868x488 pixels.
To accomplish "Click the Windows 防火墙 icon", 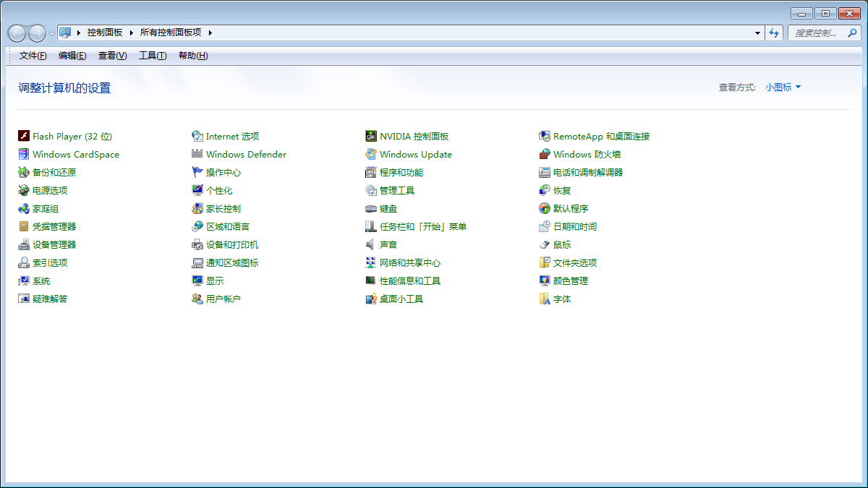I will point(545,154).
